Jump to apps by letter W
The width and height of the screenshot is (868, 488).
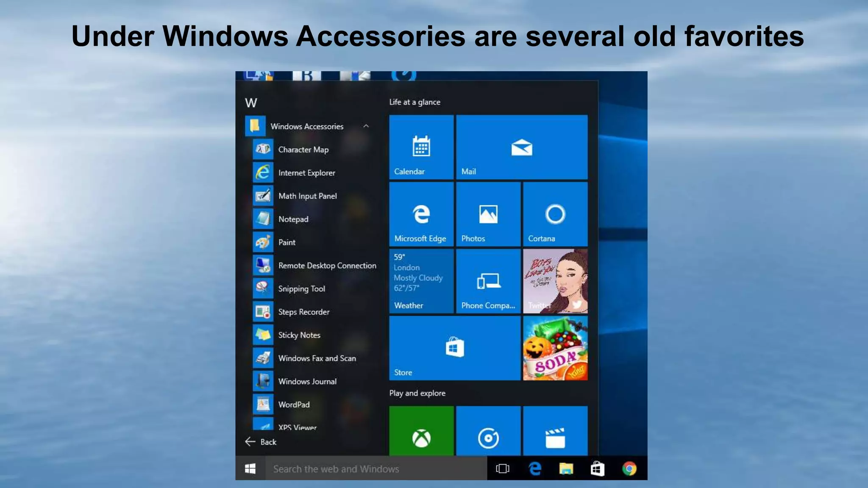coord(251,103)
